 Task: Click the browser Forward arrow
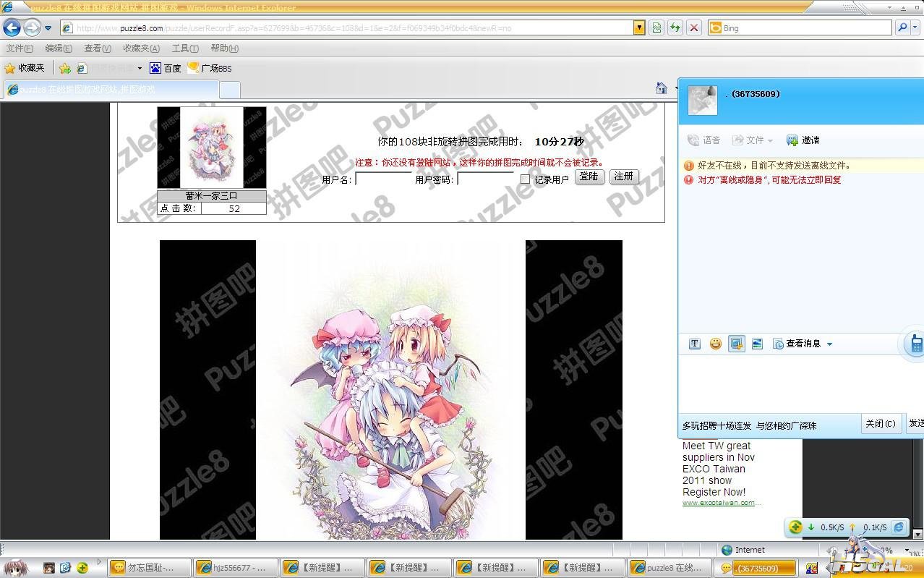(x=32, y=28)
